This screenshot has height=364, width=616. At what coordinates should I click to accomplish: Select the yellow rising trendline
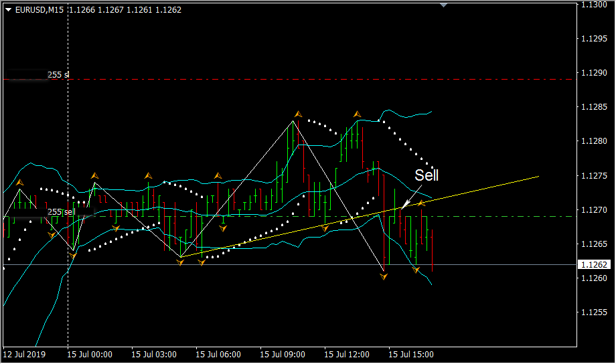click(360, 217)
